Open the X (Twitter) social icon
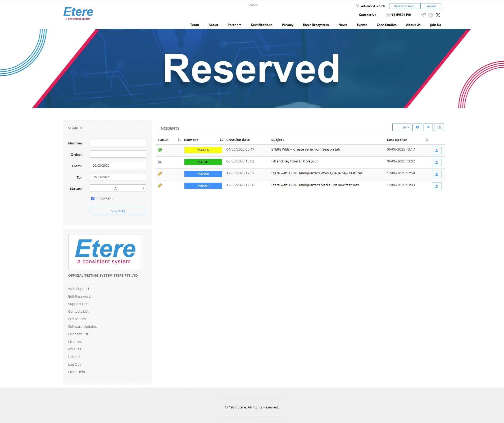 pyautogui.click(x=438, y=15)
